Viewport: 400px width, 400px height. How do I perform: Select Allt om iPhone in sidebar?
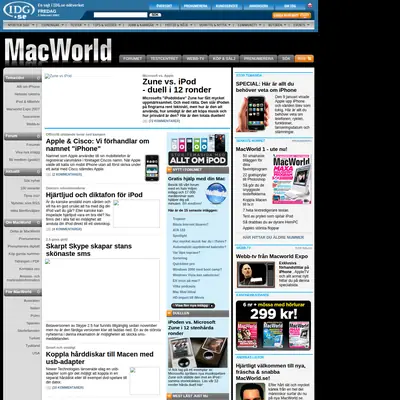pyautogui.click(x=28, y=87)
